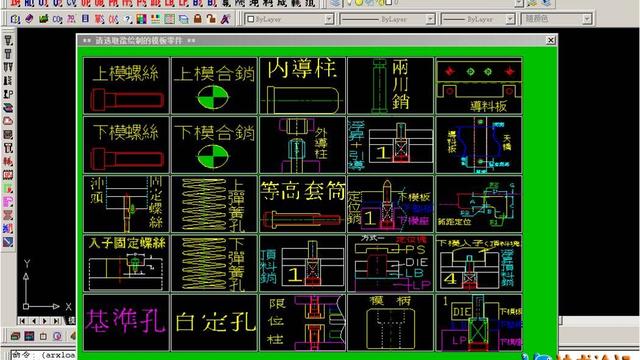Choose the 下彈簧孔 lower spring hole tile
This screenshot has width=640, height=360.
click(214, 263)
